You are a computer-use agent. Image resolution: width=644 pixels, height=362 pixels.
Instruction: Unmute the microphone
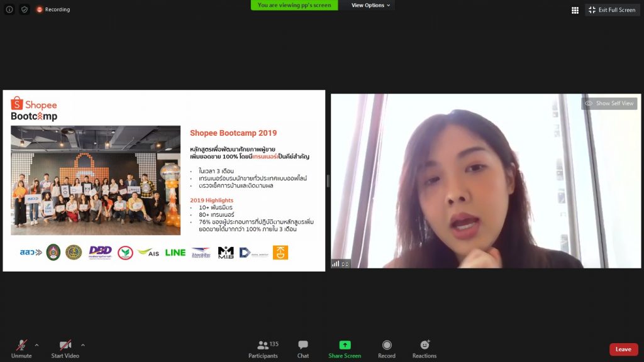[21, 349]
